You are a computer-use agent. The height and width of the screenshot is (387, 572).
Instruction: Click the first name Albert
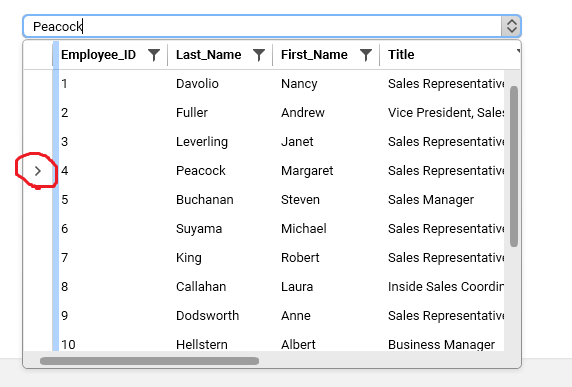point(298,344)
